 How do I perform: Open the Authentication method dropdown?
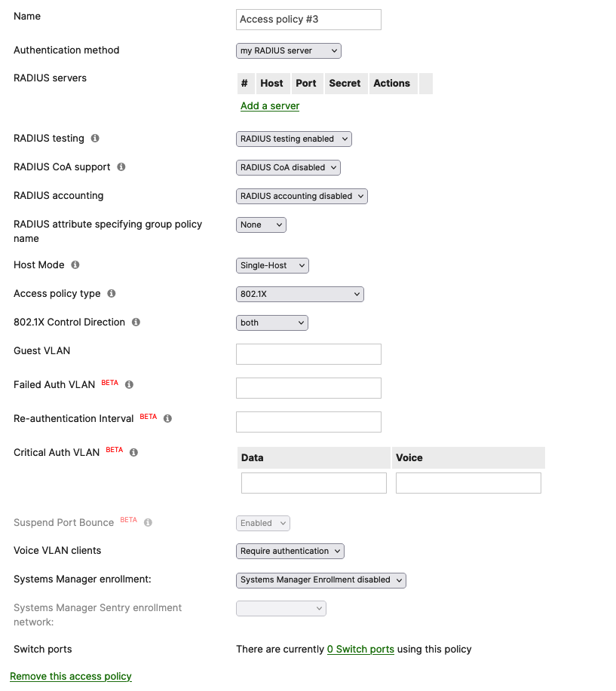288,50
